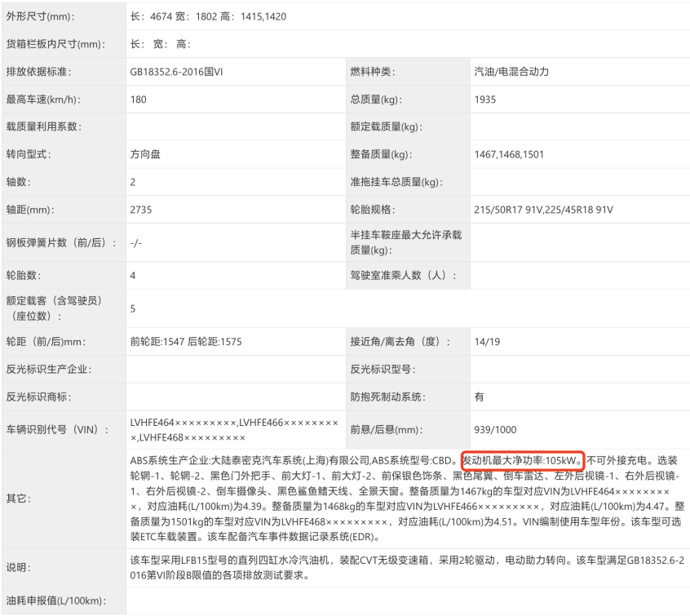Screen dimensions: 690x616
Task: Click the 轴距(mm) label
Action: coord(30,210)
